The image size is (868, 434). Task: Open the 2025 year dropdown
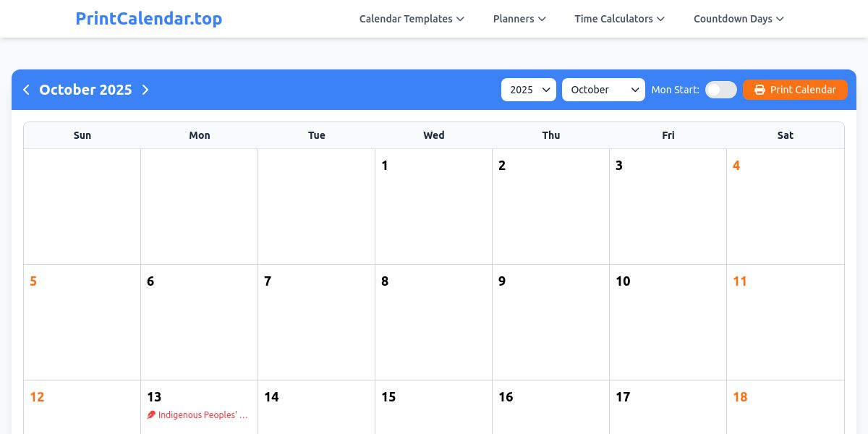[529, 90]
